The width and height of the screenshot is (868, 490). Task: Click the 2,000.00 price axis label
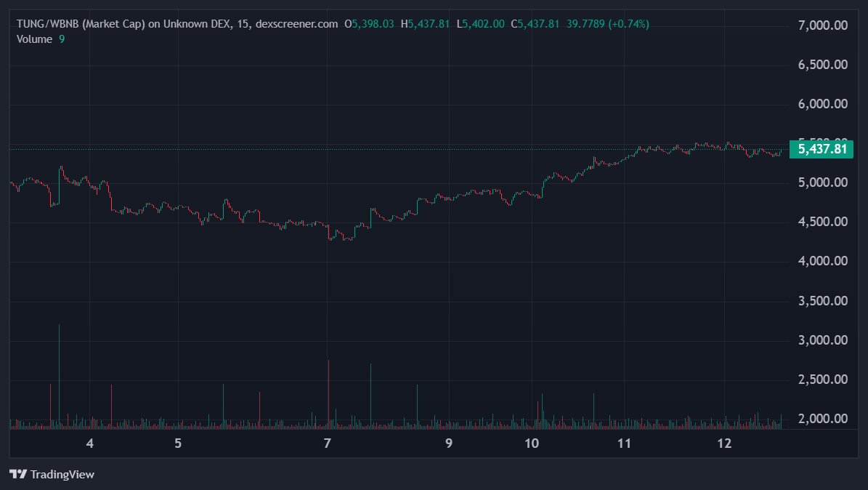point(823,419)
